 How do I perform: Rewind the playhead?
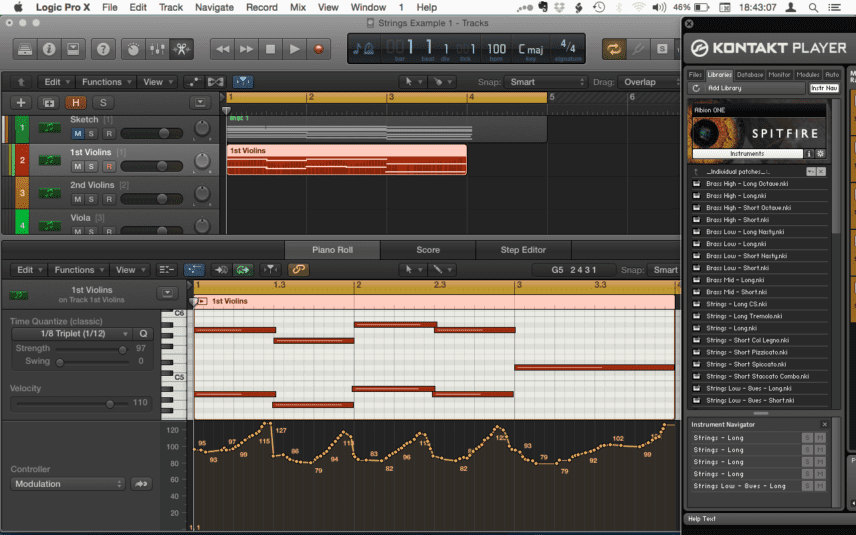222,49
